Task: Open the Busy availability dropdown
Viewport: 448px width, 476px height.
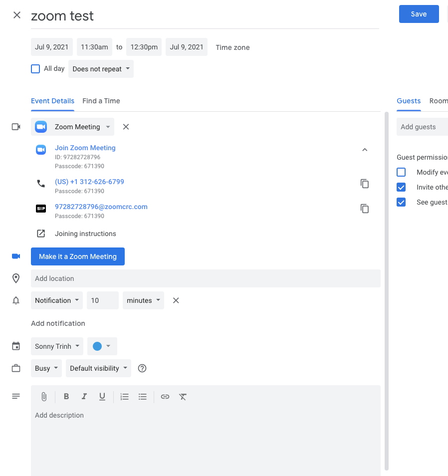Action: [x=46, y=368]
